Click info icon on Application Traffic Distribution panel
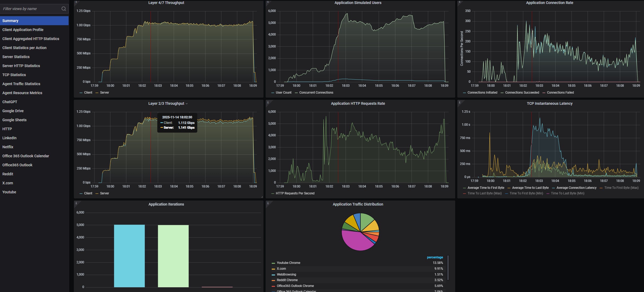Screen dimensions: 644x292 point(268,203)
